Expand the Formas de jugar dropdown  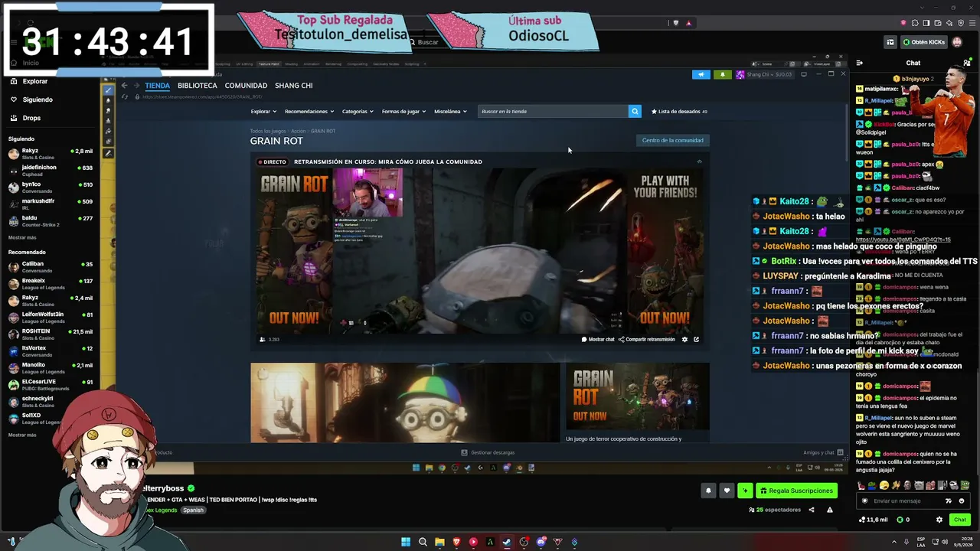click(x=403, y=112)
